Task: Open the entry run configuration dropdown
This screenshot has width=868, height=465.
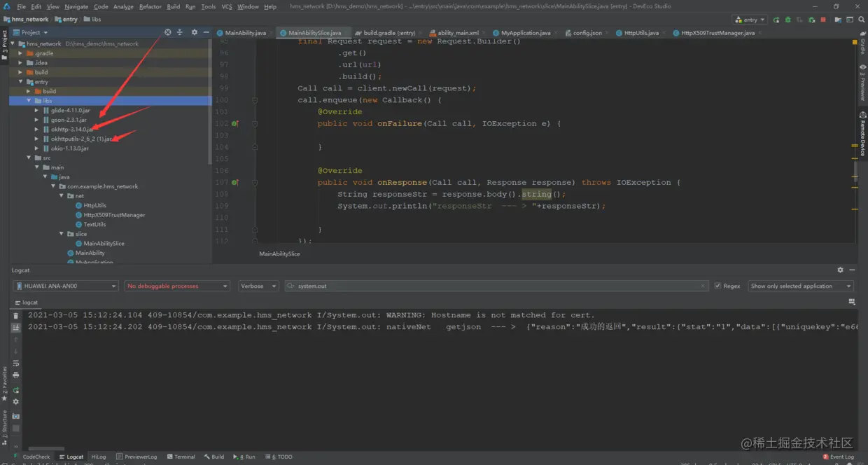Action: click(750, 20)
